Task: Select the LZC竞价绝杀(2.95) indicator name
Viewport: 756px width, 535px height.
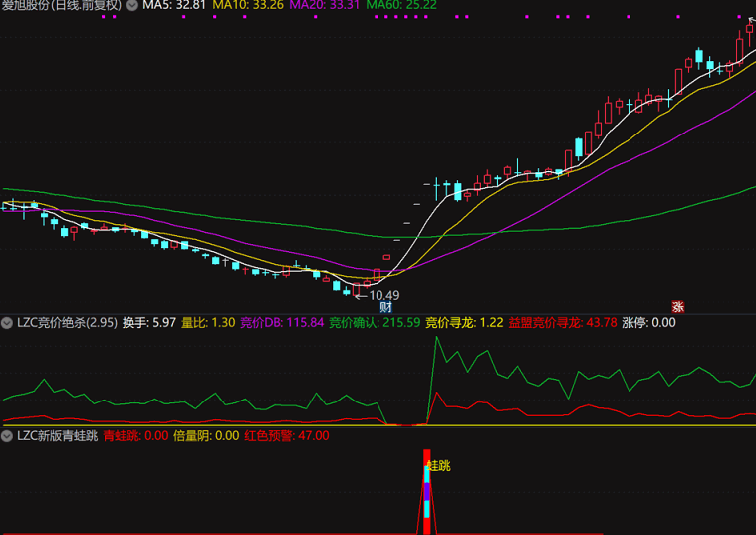Action: [x=67, y=323]
